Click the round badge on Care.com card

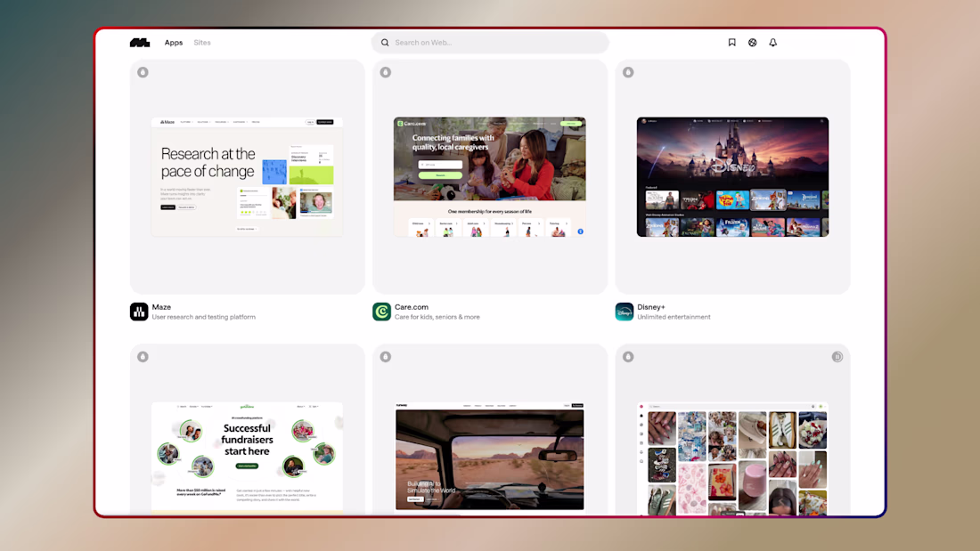click(386, 72)
